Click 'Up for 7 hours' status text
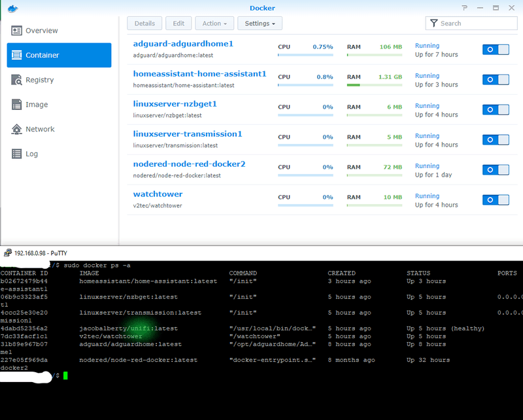This screenshot has width=523, height=420. [436, 54]
